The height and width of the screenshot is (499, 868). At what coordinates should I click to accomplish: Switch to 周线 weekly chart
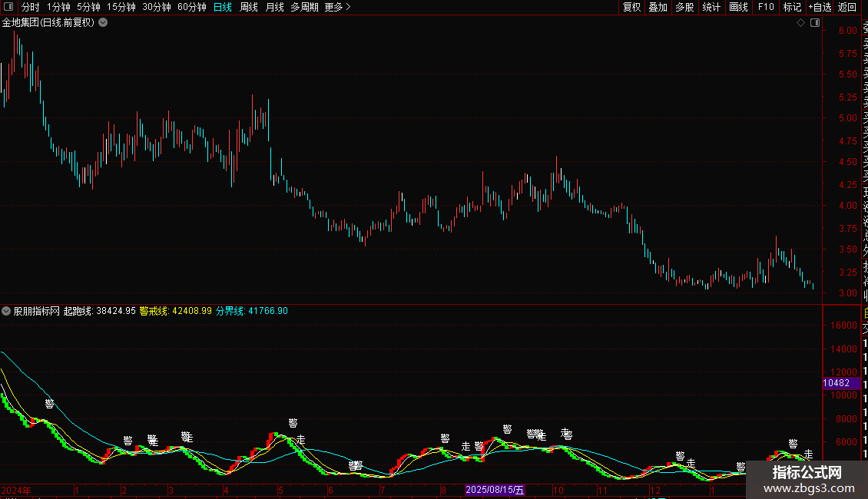tap(249, 7)
